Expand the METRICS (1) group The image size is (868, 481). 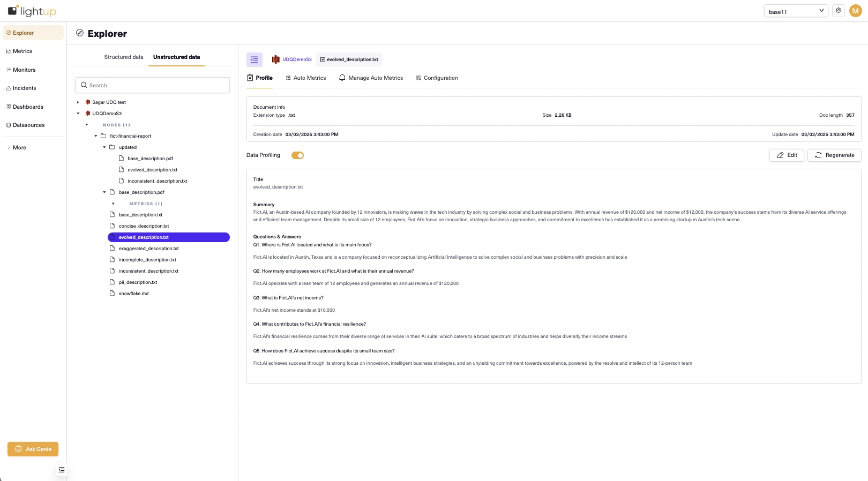coord(114,204)
